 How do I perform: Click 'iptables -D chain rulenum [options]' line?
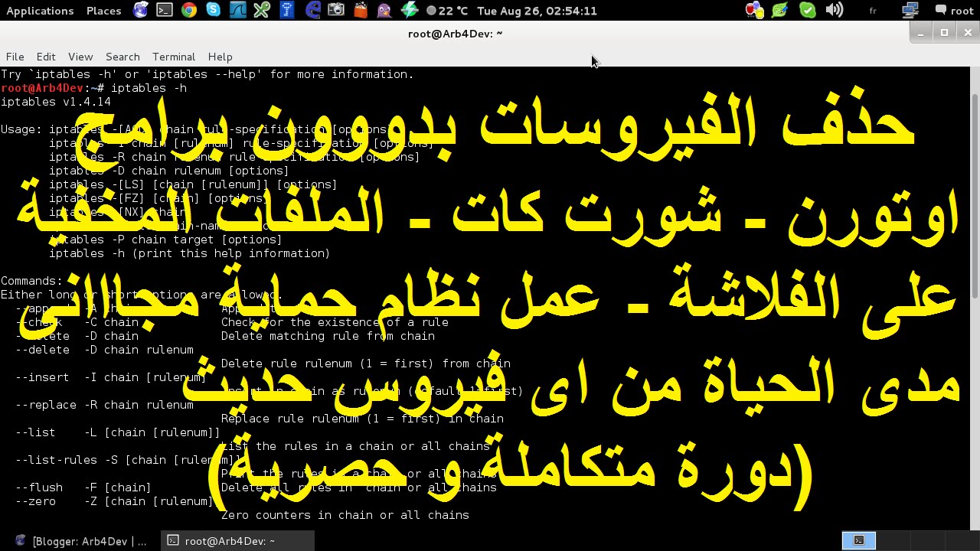point(169,171)
